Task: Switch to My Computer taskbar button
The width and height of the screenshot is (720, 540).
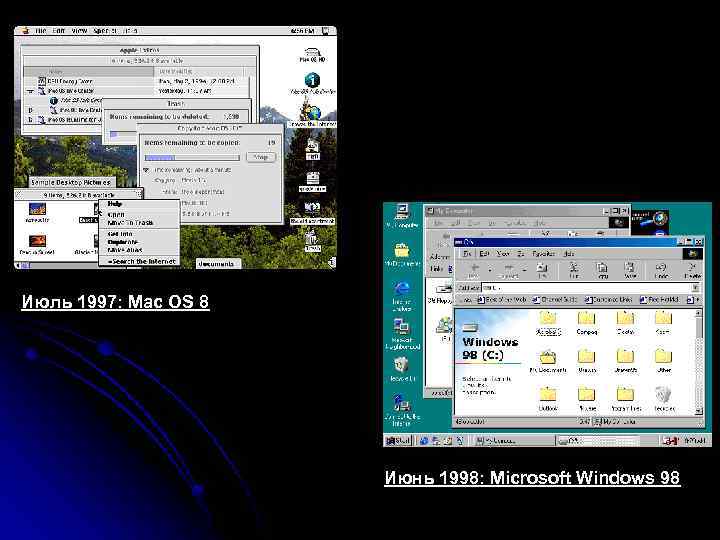Action: coord(513,441)
